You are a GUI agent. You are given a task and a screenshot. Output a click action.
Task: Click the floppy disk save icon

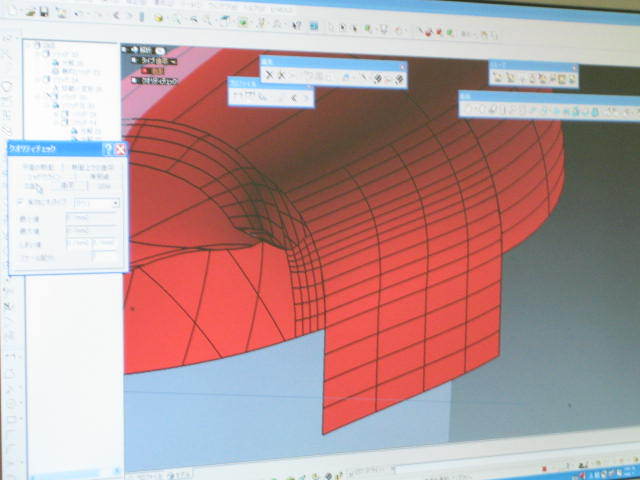click(44, 12)
